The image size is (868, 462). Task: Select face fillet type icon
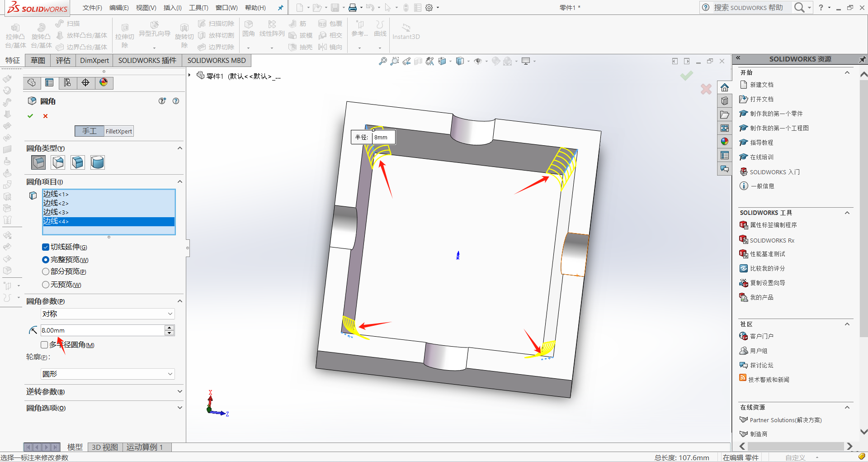pyautogui.click(x=77, y=162)
